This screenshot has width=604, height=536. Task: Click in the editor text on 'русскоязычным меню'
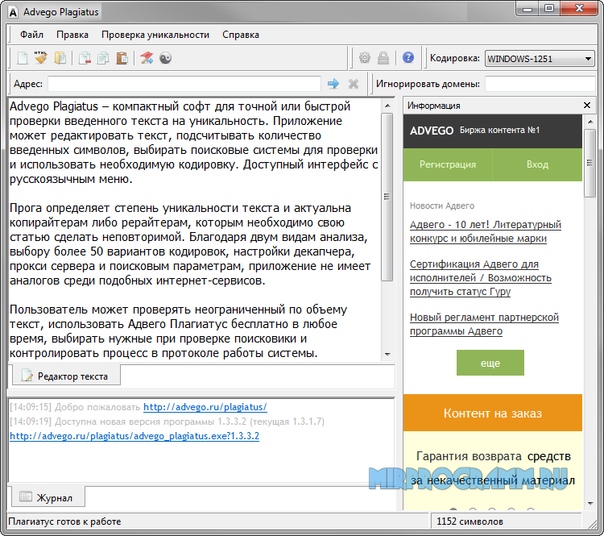tap(71, 179)
